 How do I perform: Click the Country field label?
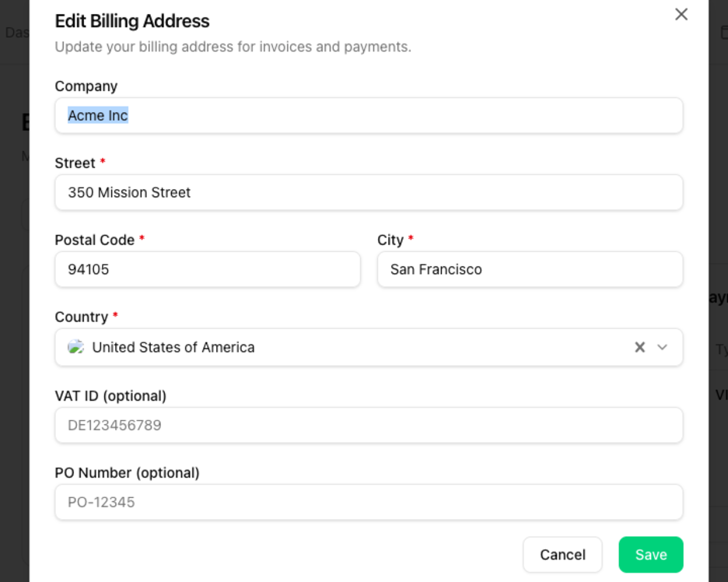coord(81,317)
